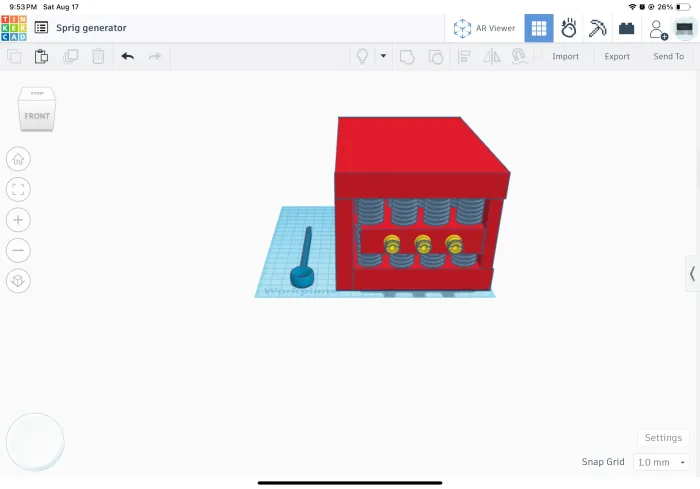The height and width of the screenshot is (489, 700).
Task: Click the Duplicate and repeat icon
Action: (x=71, y=56)
